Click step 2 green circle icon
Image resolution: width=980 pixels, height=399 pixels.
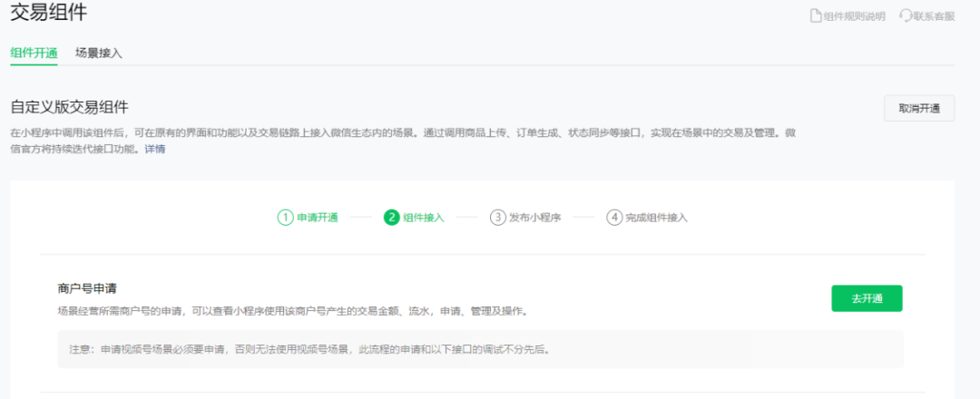(392, 218)
